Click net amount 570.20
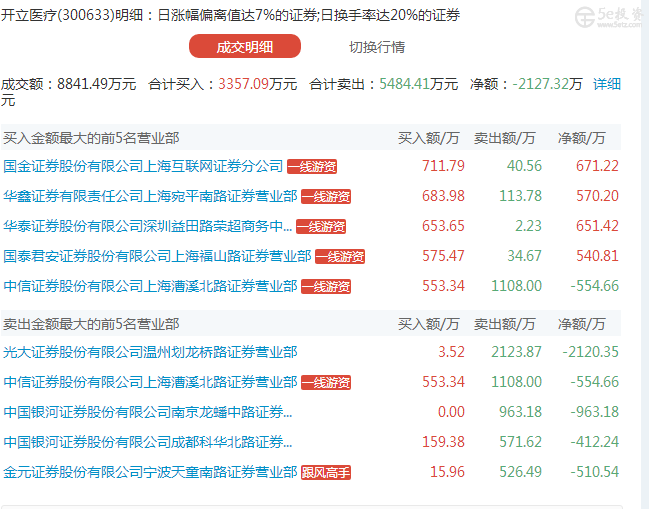The image size is (649, 509). tap(597, 196)
